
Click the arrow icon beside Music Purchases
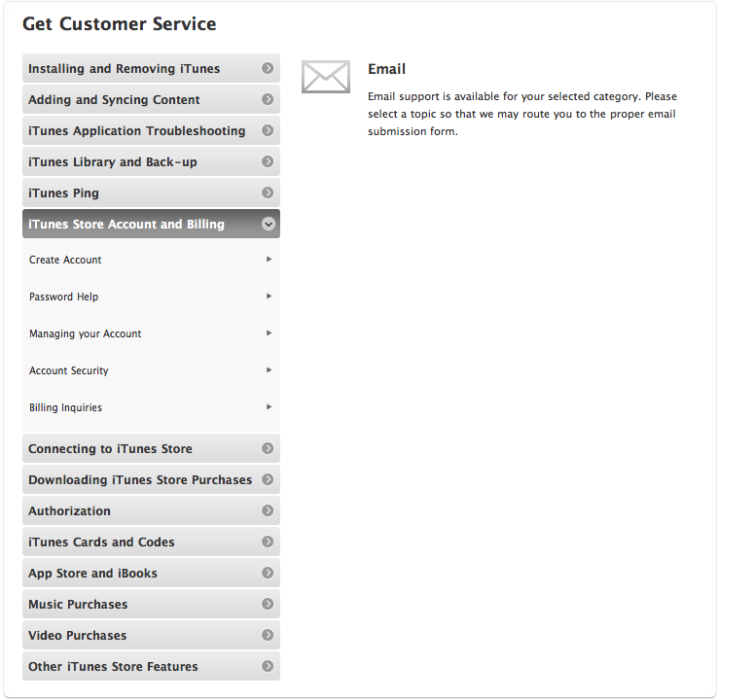pos(268,605)
